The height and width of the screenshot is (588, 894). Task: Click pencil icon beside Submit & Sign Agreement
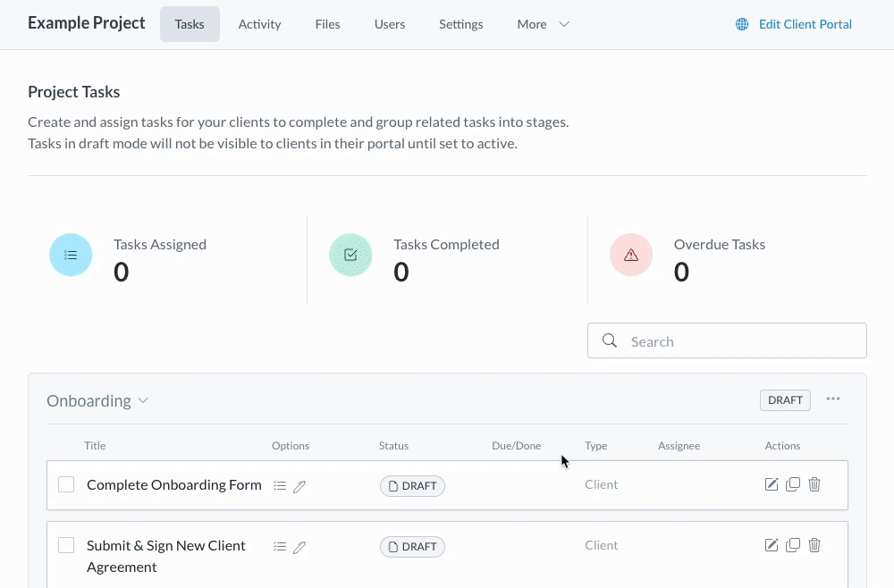click(x=299, y=547)
